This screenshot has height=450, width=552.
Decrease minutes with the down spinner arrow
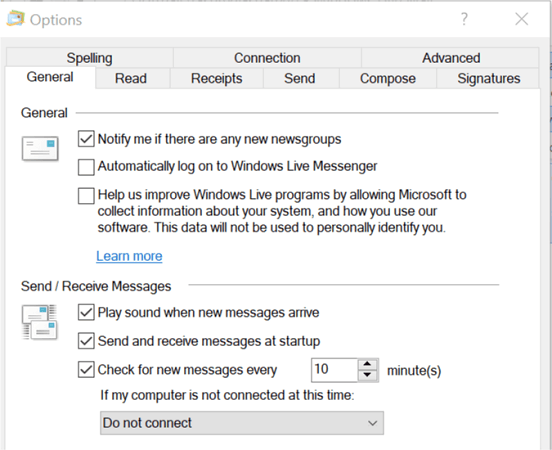tap(368, 375)
